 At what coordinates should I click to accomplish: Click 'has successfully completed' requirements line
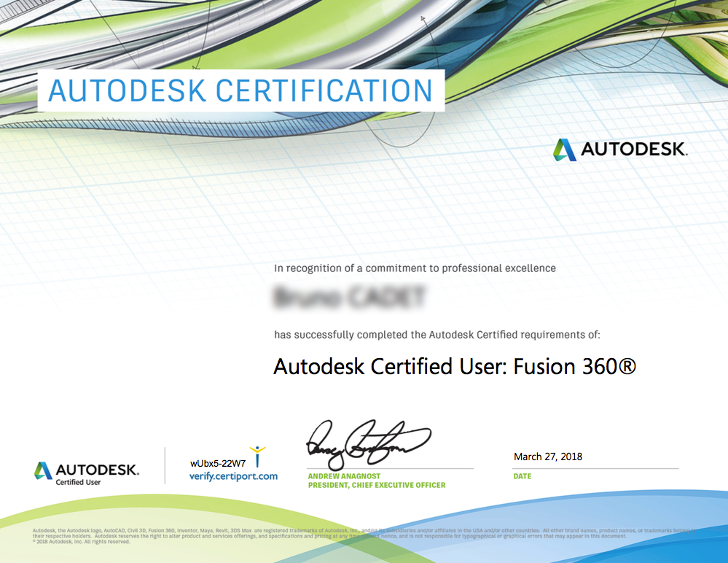coord(437,335)
